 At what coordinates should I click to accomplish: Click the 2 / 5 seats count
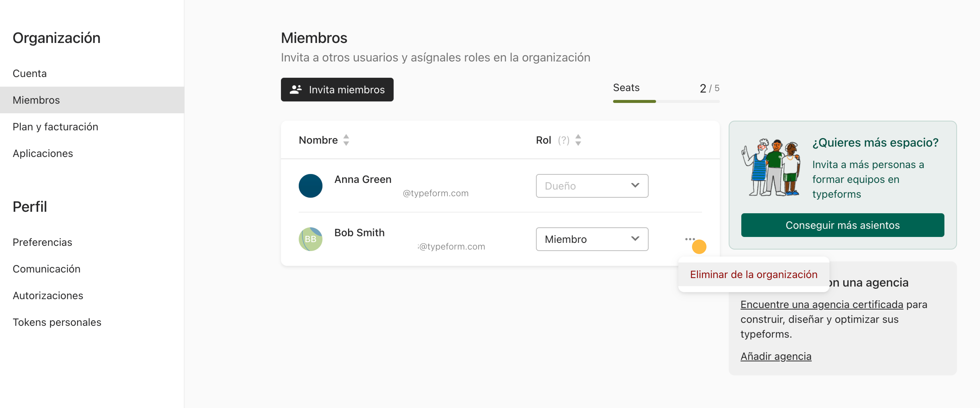click(x=709, y=88)
